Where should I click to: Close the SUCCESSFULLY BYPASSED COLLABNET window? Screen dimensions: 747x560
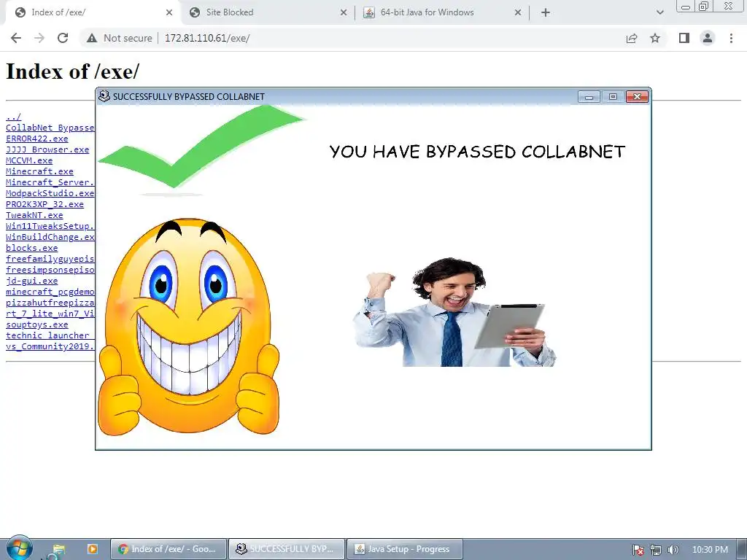(x=637, y=97)
